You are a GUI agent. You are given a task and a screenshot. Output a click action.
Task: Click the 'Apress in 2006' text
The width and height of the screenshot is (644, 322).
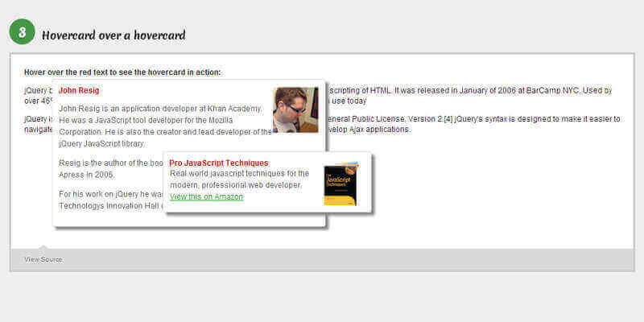point(87,175)
